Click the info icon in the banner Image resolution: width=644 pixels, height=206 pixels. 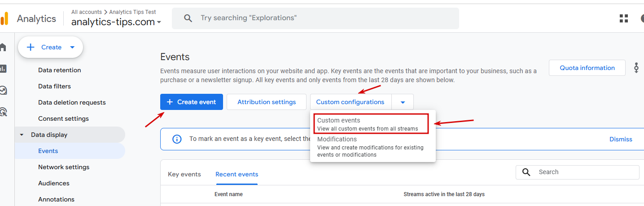177,139
